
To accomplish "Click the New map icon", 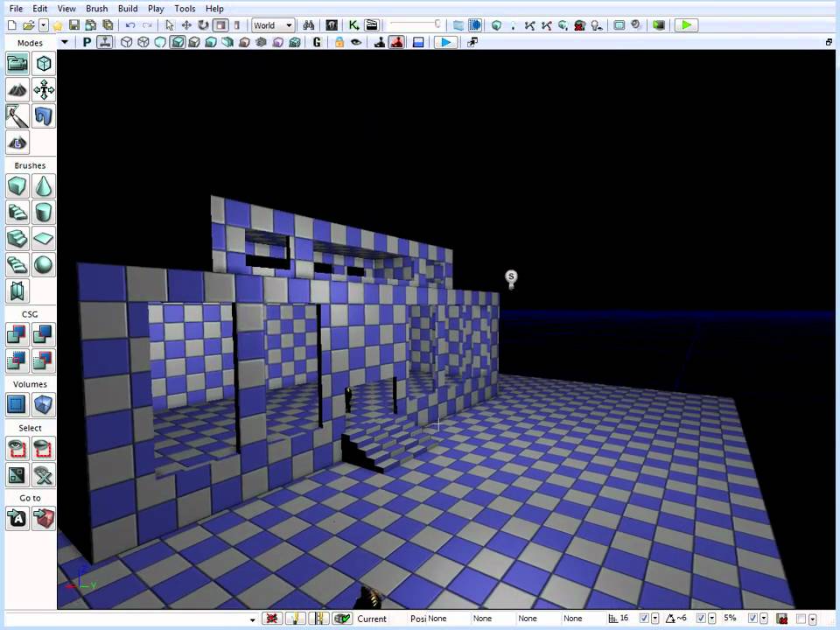I will pyautogui.click(x=11, y=25).
